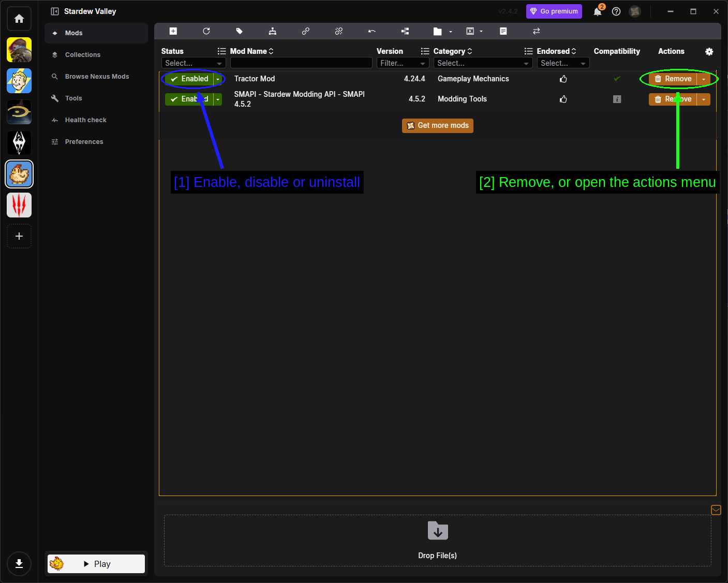
Task: Click Get more mods button
Action: coord(438,126)
